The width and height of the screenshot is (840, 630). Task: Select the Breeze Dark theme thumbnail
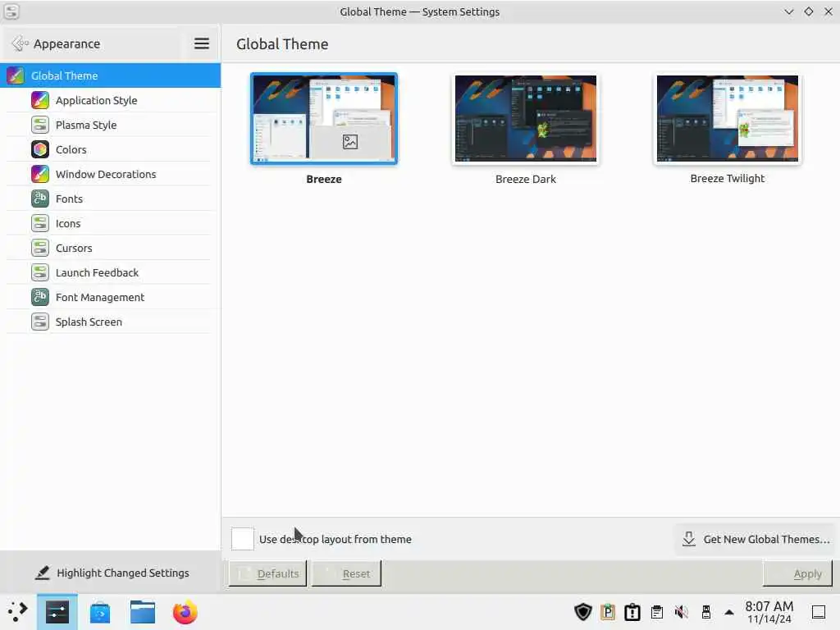pyautogui.click(x=526, y=118)
